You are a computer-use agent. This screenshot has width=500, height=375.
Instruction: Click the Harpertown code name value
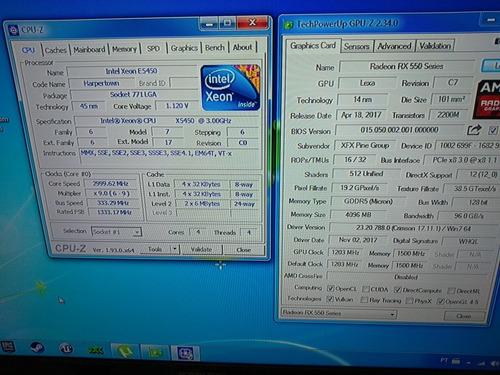(x=101, y=83)
